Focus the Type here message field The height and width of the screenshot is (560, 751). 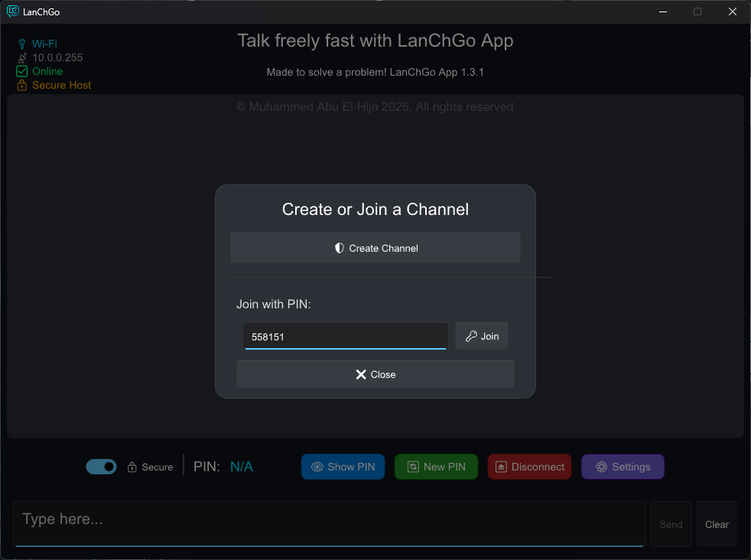(329, 523)
